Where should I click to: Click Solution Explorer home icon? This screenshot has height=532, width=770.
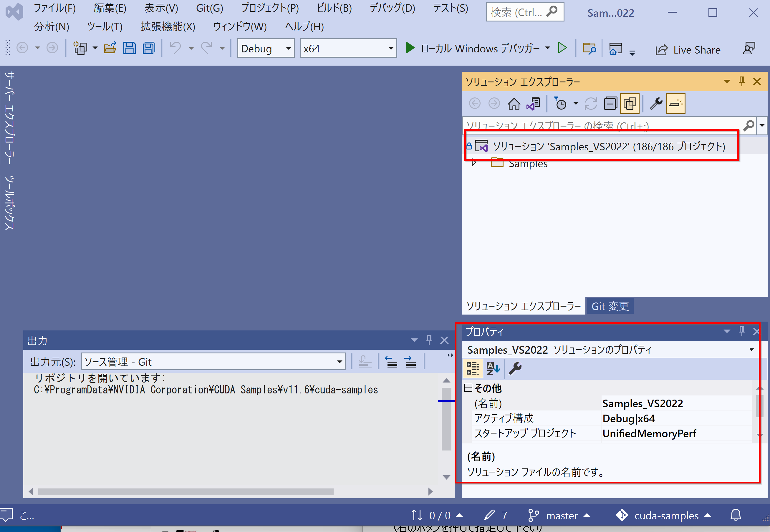pos(514,104)
